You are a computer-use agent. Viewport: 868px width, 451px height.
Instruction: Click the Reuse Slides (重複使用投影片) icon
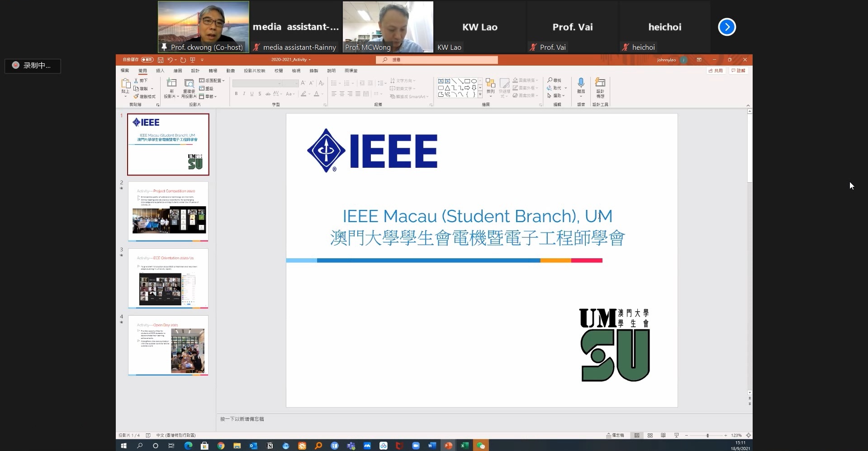[x=189, y=83]
